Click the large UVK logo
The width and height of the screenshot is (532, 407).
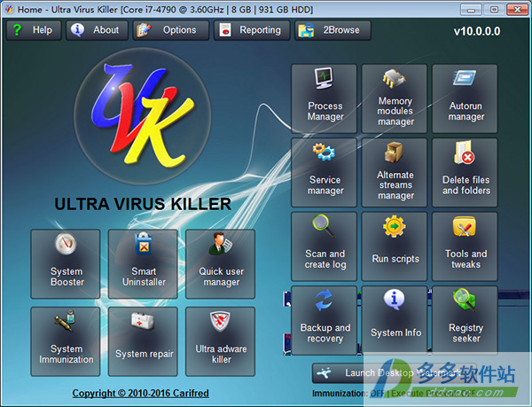click(x=143, y=116)
